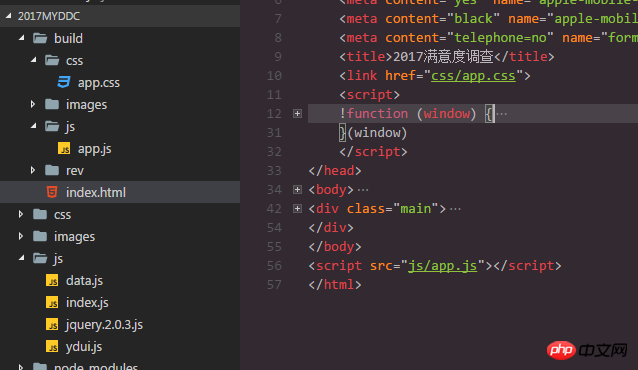
Task: Click the root-level css folder icon
Action: tap(40, 214)
